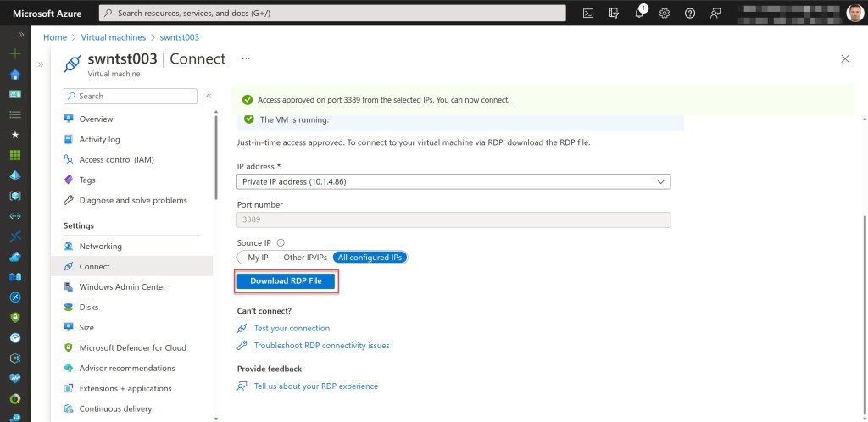868x422 pixels.
Task: Click the ellipsis next to Connect title
Action: click(x=246, y=58)
